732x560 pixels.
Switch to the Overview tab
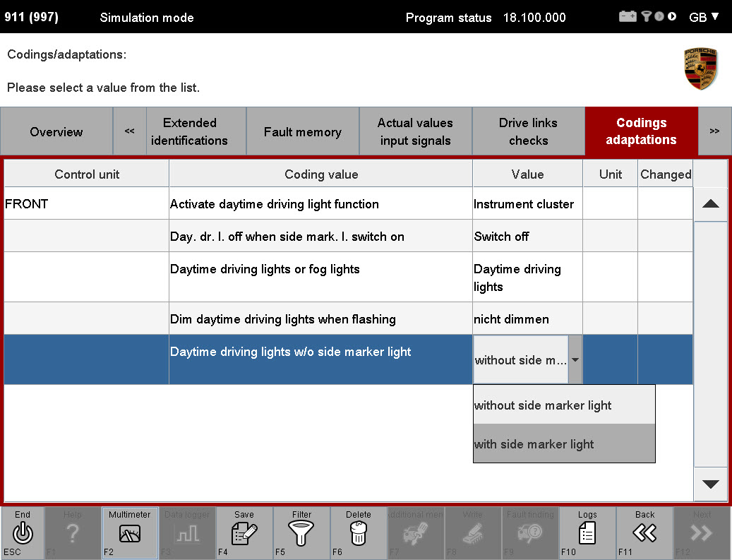pyautogui.click(x=56, y=131)
